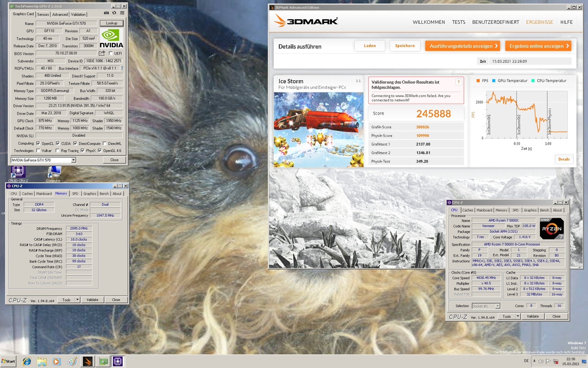
Task: Click the Laden button in 3DMark
Action: pyautogui.click(x=370, y=46)
